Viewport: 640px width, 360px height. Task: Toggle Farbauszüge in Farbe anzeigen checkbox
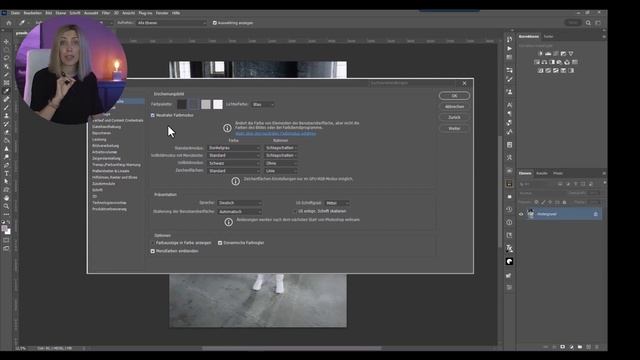click(153, 243)
